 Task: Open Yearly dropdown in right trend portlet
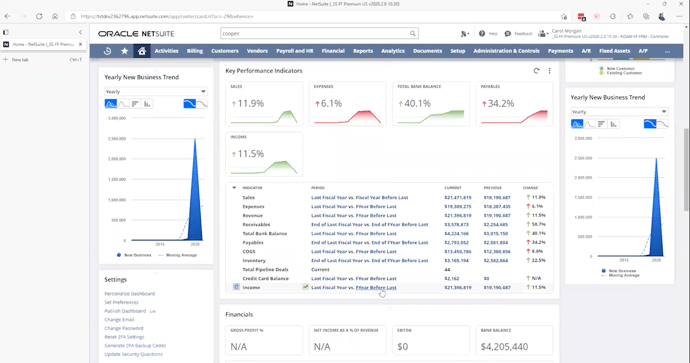(619, 112)
